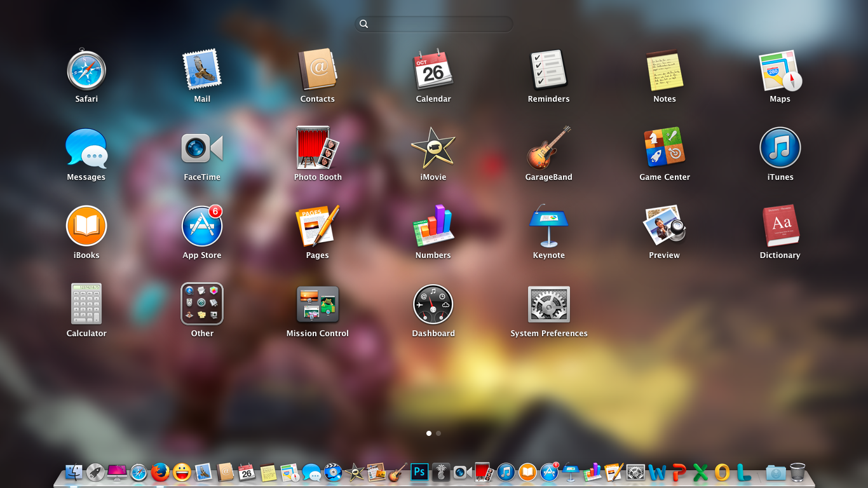Open the Contacts app in Launchpad
The width and height of the screenshot is (868, 488).
coord(317,70)
